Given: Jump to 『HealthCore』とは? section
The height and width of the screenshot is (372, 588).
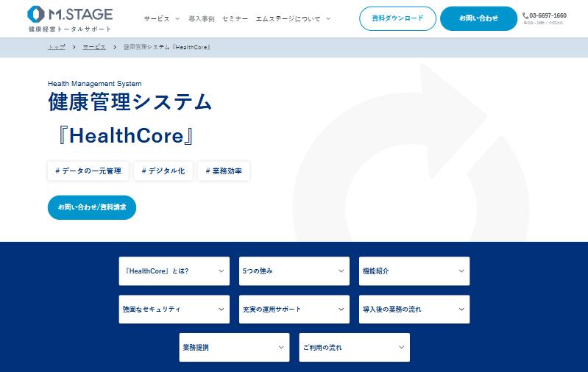Looking at the screenshot, I should click(174, 271).
